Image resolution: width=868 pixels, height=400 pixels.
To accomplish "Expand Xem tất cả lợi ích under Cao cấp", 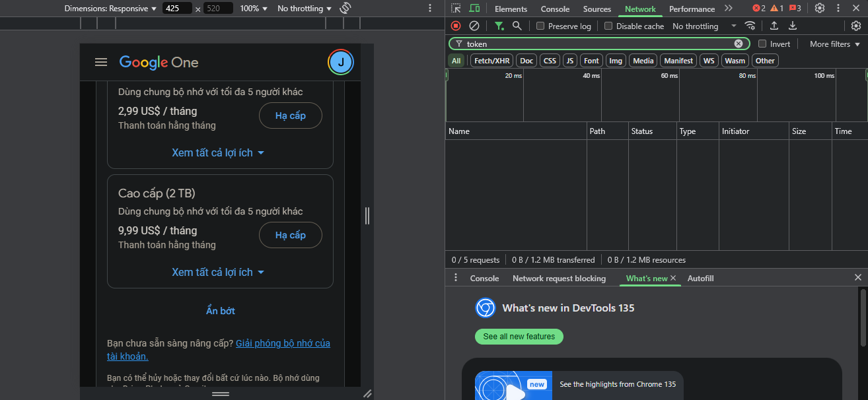I will (x=218, y=272).
